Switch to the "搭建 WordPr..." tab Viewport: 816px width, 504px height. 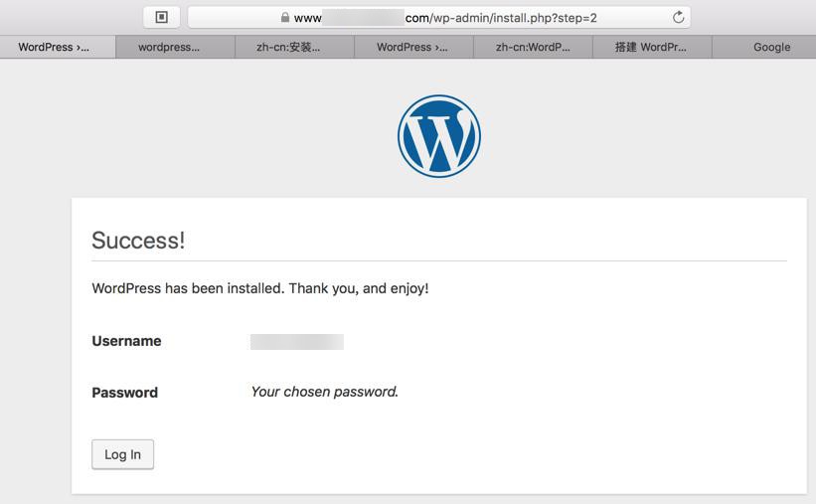(x=651, y=47)
